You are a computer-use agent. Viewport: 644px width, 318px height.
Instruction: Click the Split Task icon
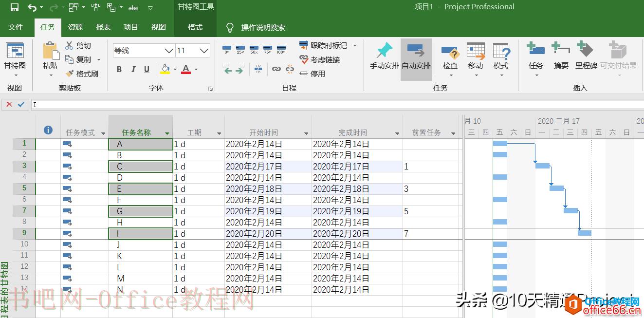[258, 69]
